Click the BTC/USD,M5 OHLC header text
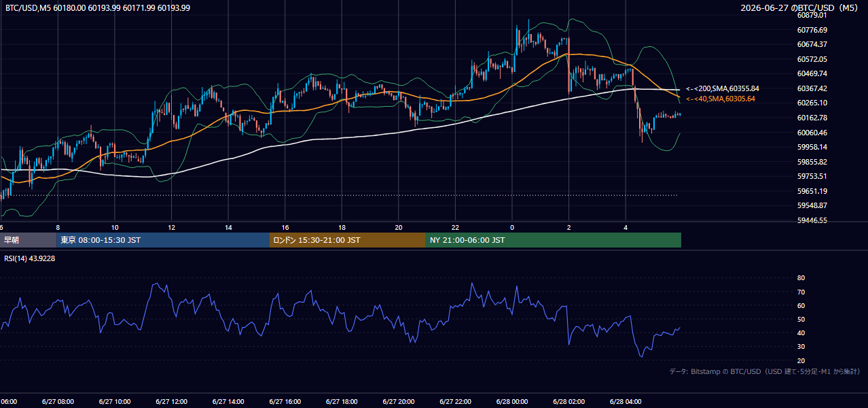 coord(98,8)
